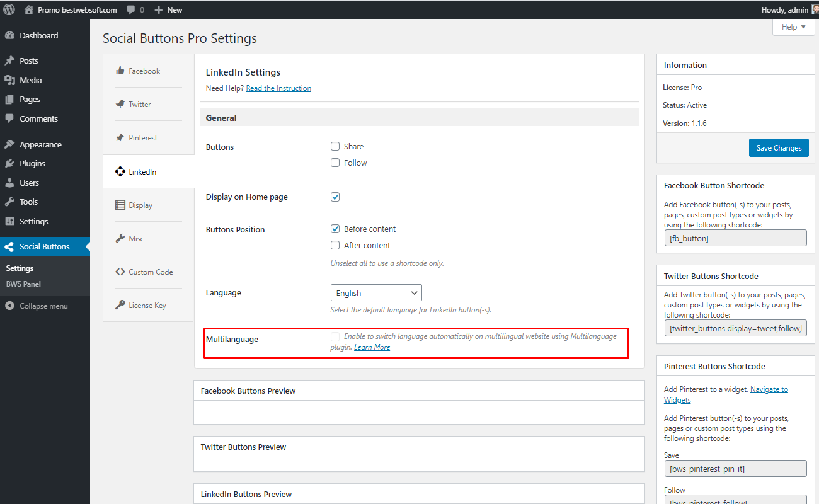Click the LinkedIn Buttons Preview panel header

[419, 494]
